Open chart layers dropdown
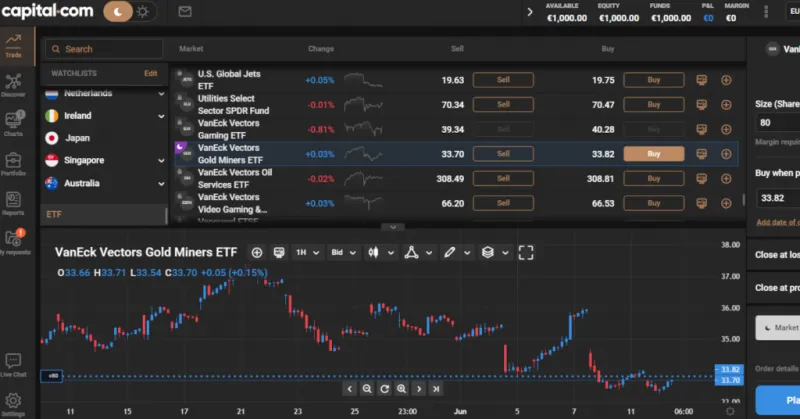 (494, 252)
